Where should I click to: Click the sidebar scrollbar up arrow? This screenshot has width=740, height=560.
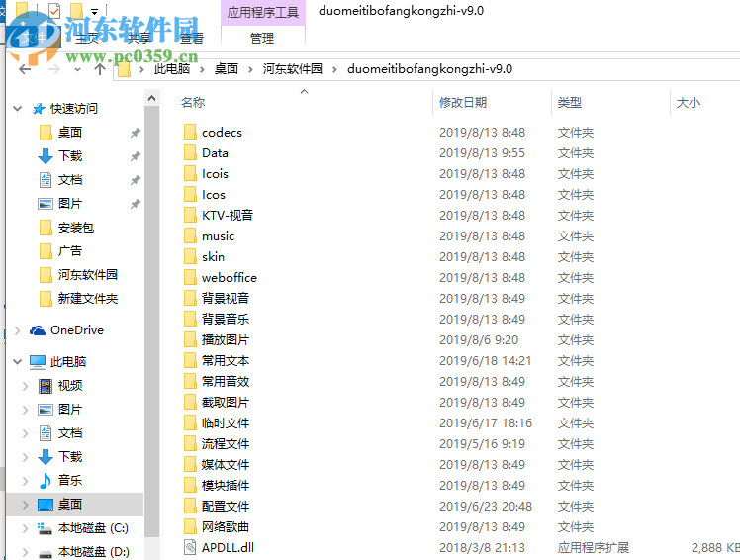point(151,98)
